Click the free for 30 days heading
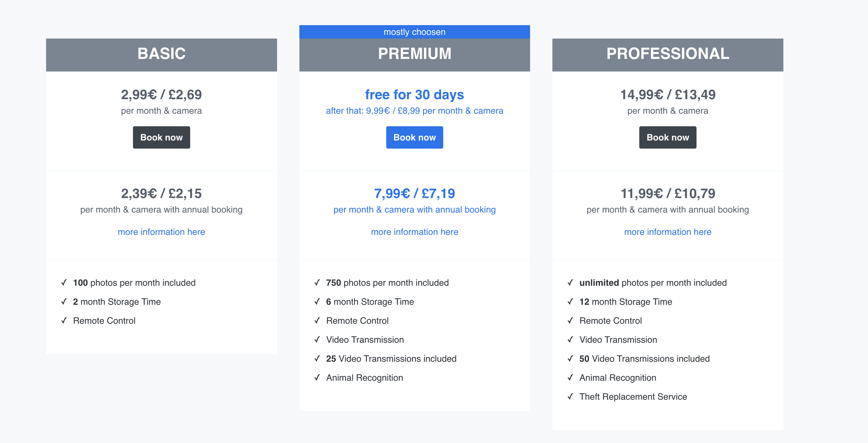The image size is (868, 443). [x=414, y=95]
